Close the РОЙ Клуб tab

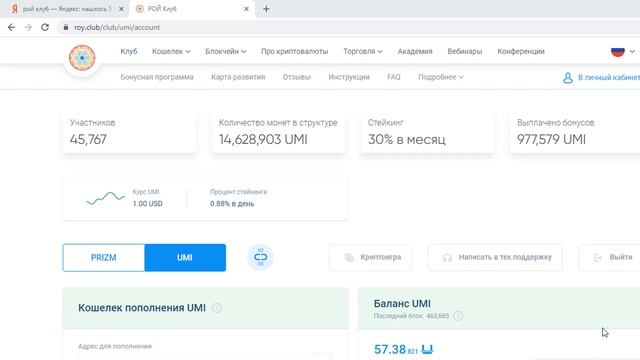pos(246,9)
